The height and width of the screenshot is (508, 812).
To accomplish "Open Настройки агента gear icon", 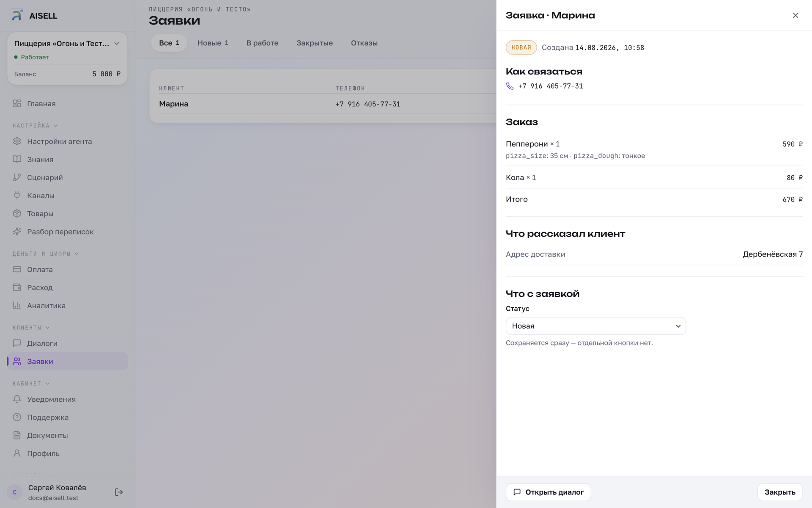I will pos(17,141).
